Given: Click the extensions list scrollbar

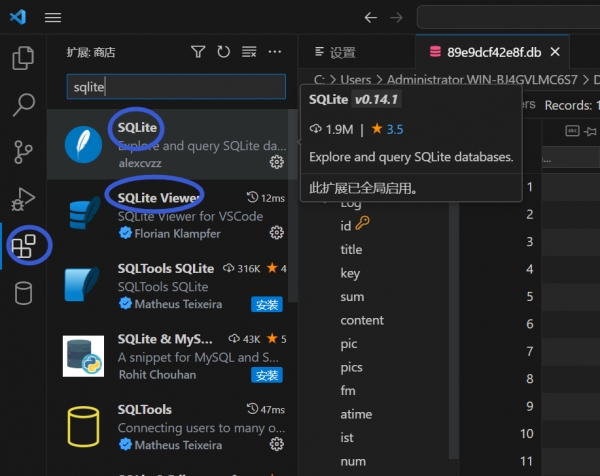Looking at the screenshot, I should tap(292, 207).
